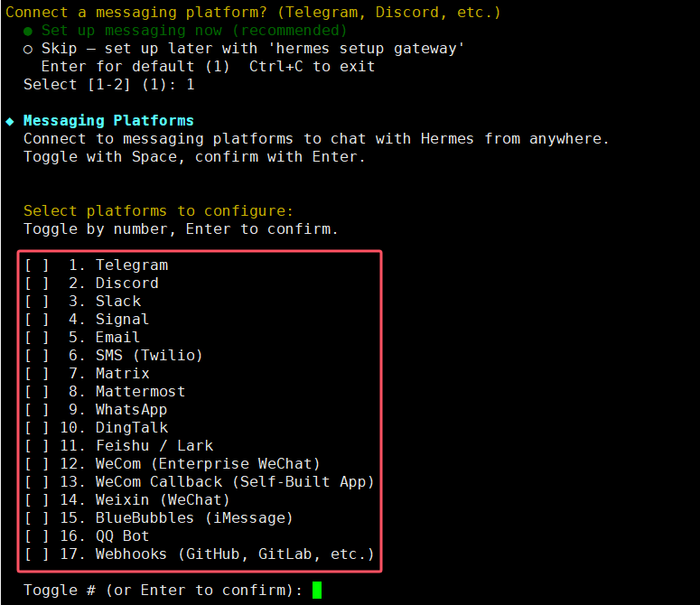Select 'Set up messaging now' radio option

[29, 31]
